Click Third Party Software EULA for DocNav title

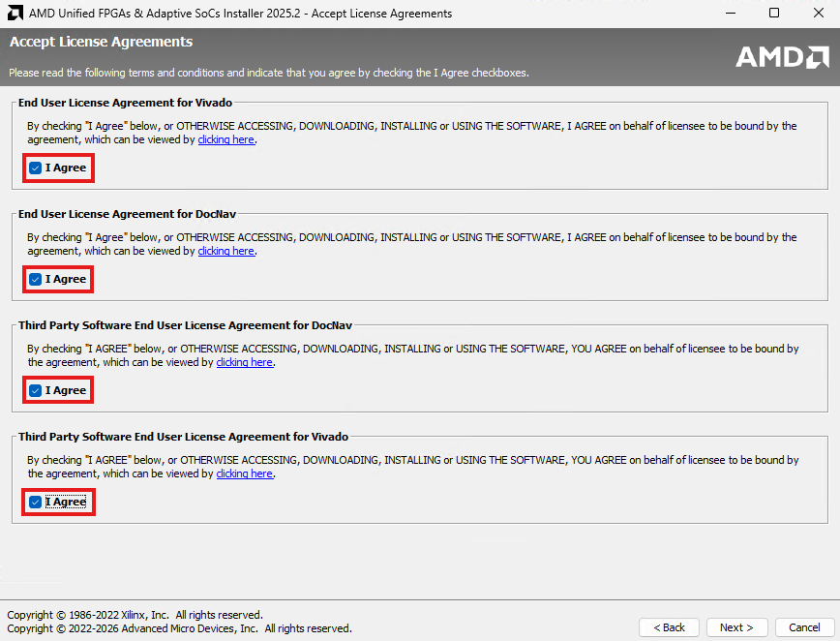186,325
